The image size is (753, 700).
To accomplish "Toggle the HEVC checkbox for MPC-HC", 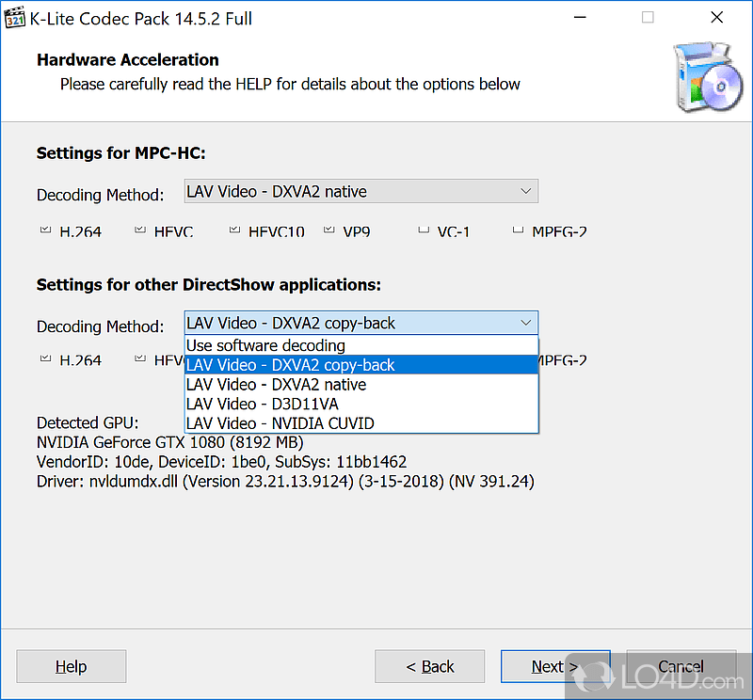I will coord(138,228).
